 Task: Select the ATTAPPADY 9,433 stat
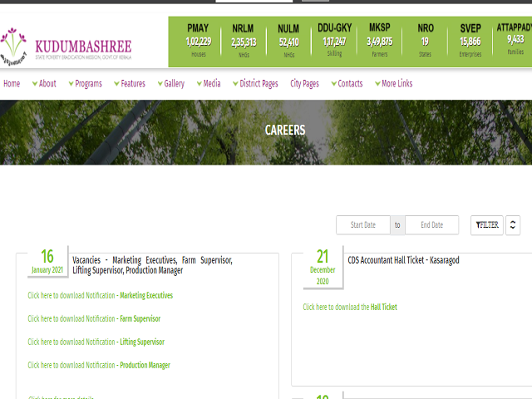(515, 39)
